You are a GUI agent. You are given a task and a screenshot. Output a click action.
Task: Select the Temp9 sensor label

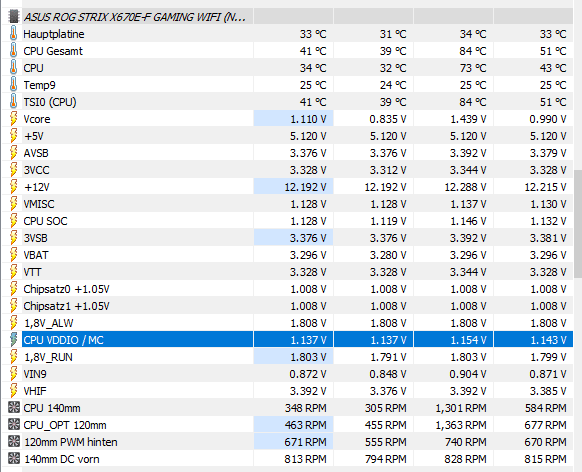click(x=39, y=85)
